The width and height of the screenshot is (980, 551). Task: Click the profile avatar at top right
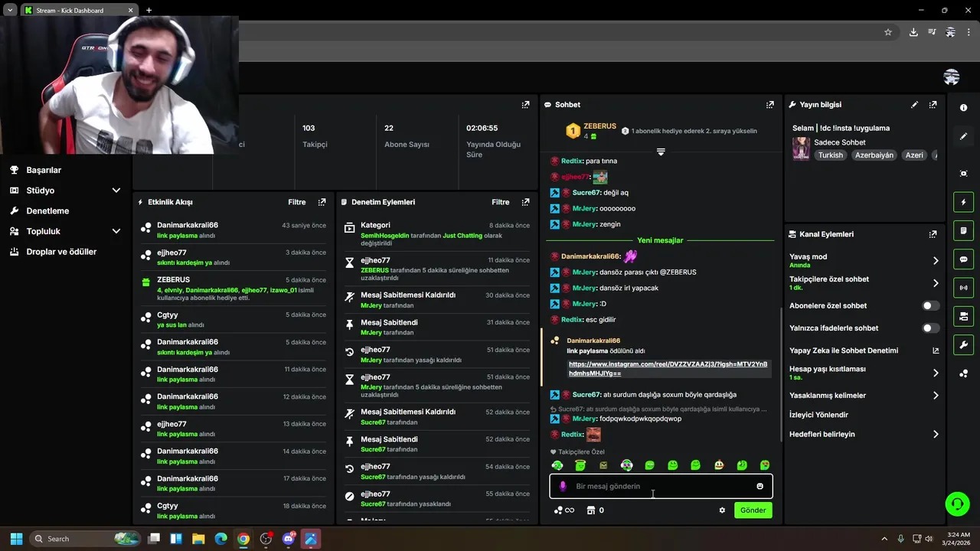(952, 77)
